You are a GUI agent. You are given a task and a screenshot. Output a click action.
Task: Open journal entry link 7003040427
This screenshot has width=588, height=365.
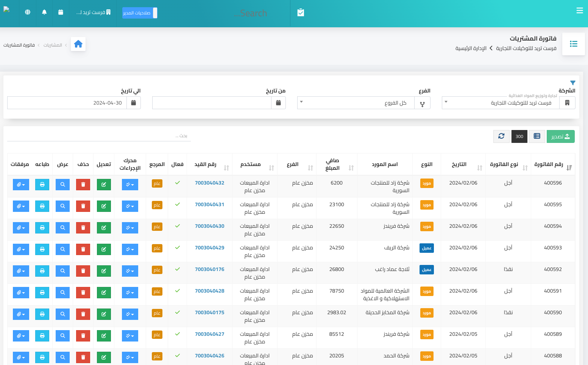[x=209, y=334]
